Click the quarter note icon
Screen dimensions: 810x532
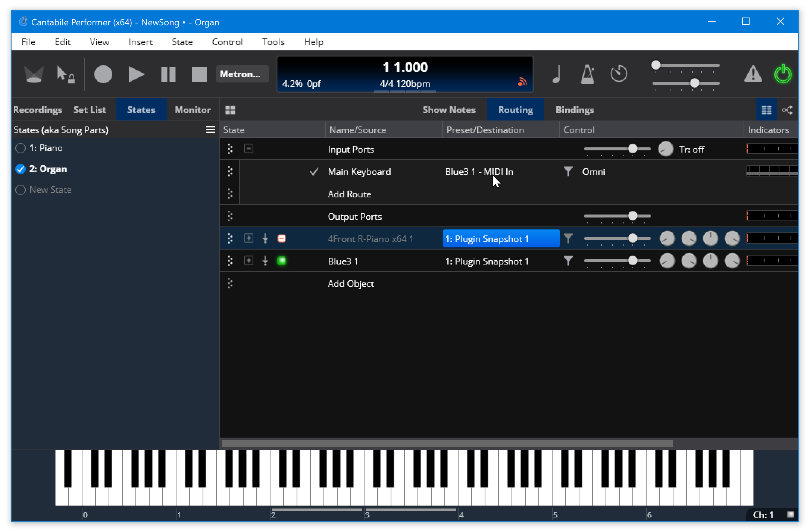pos(556,74)
